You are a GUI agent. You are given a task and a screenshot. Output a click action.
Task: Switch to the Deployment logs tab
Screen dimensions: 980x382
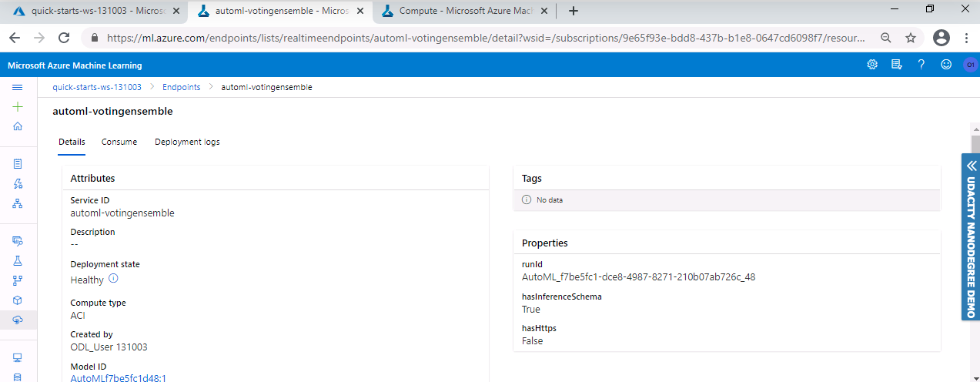click(187, 142)
